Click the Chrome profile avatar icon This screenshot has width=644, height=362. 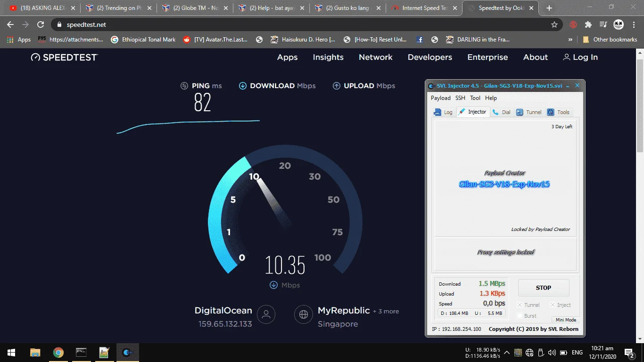pos(619,25)
